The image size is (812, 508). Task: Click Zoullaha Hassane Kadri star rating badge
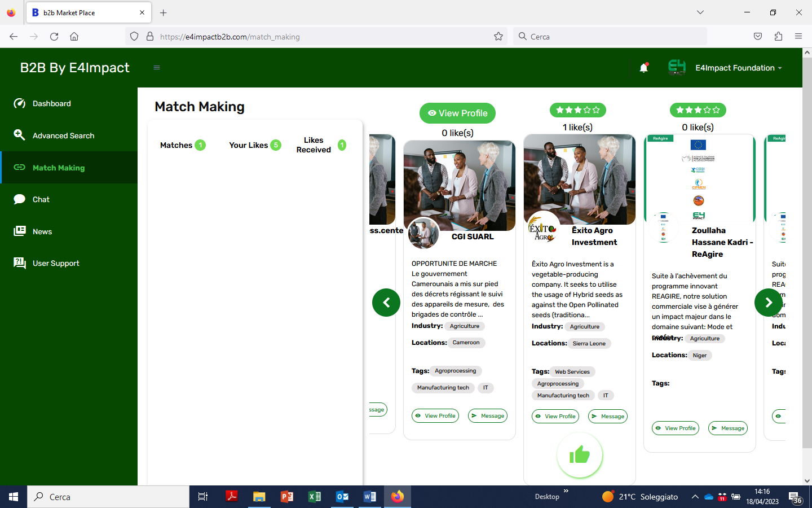click(x=698, y=110)
